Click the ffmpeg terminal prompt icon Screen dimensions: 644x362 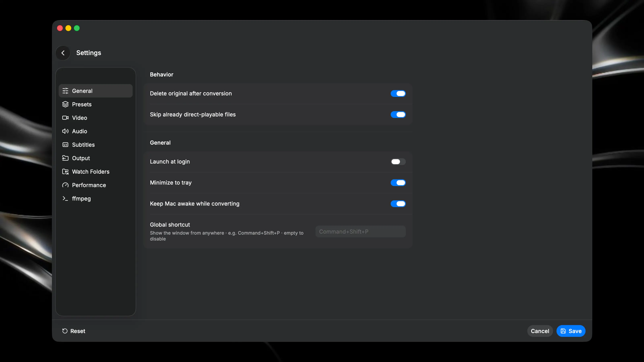point(65,199)
